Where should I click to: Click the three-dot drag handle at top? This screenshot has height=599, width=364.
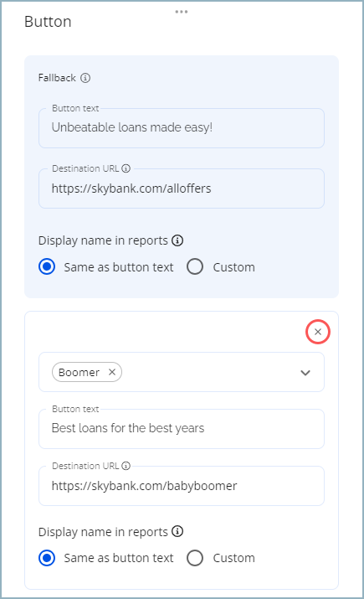pos(182,12)
